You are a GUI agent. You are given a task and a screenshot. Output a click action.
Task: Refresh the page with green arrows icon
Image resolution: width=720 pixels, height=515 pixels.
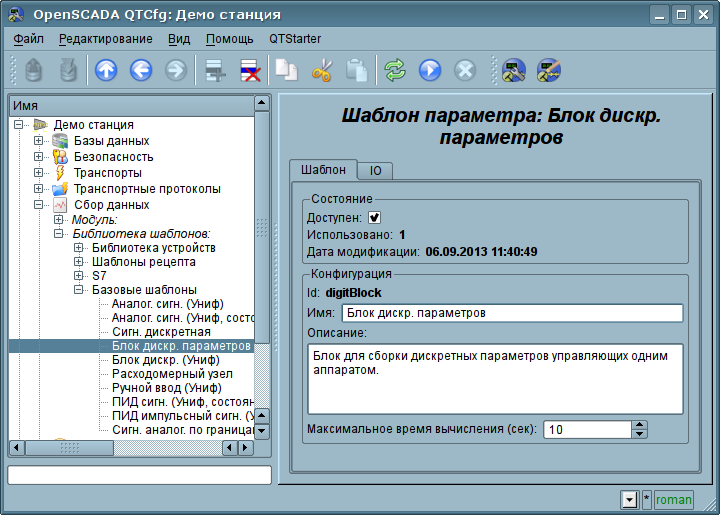click(x=395, y=70)
